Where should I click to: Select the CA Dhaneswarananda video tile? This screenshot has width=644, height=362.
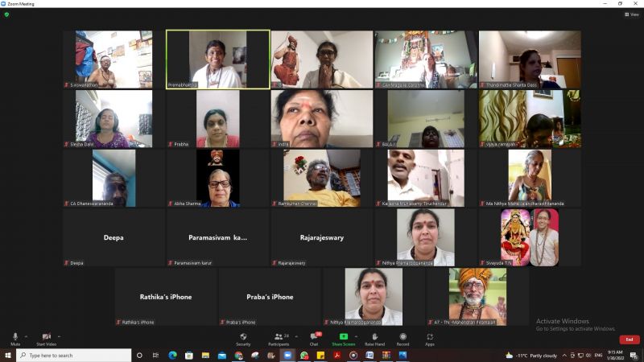[114, 178]
